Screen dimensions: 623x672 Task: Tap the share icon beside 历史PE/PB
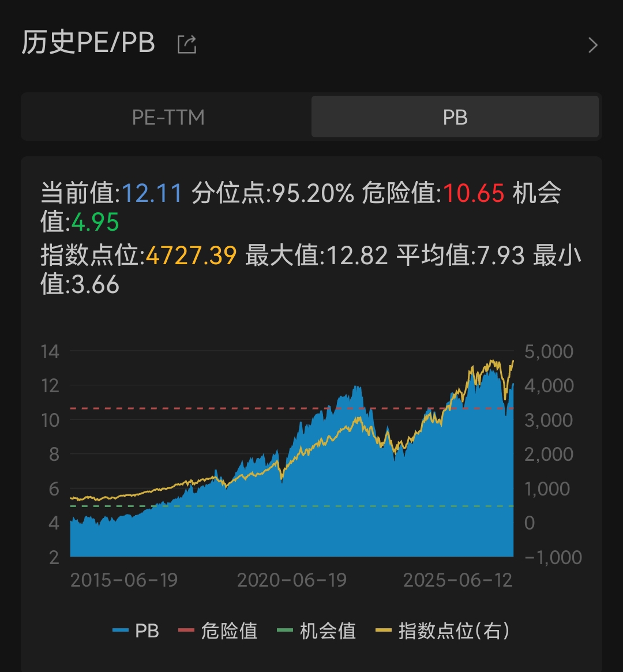point(187,44)
